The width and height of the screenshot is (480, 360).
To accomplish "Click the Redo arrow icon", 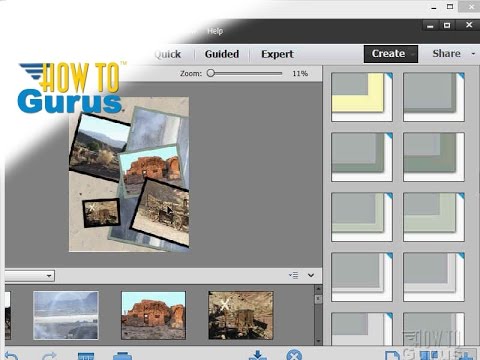I will 49,355.
